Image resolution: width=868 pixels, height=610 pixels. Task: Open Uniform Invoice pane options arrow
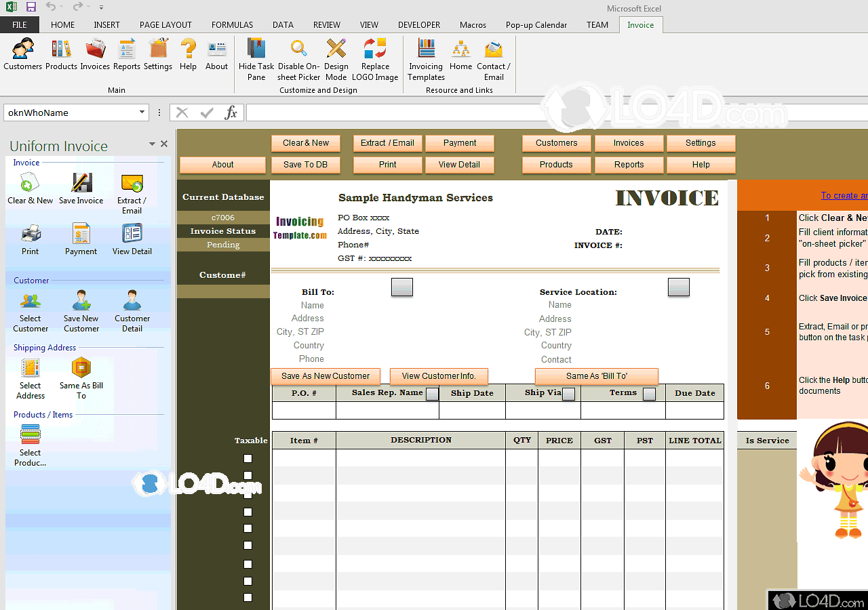(x=151, y=144)
